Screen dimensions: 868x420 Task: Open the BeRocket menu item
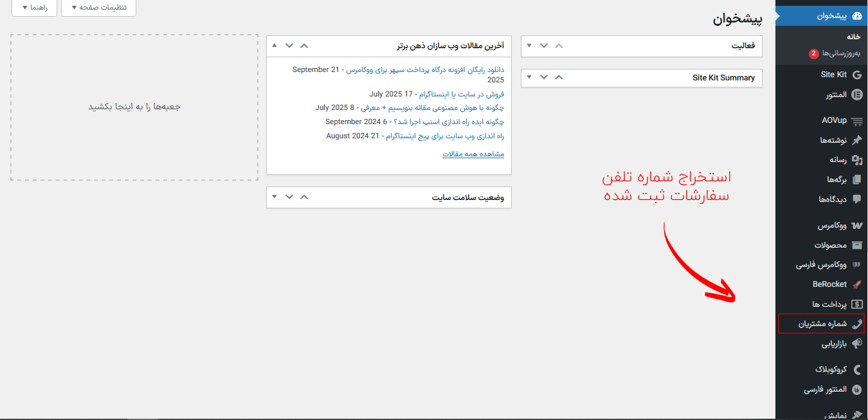821,284
